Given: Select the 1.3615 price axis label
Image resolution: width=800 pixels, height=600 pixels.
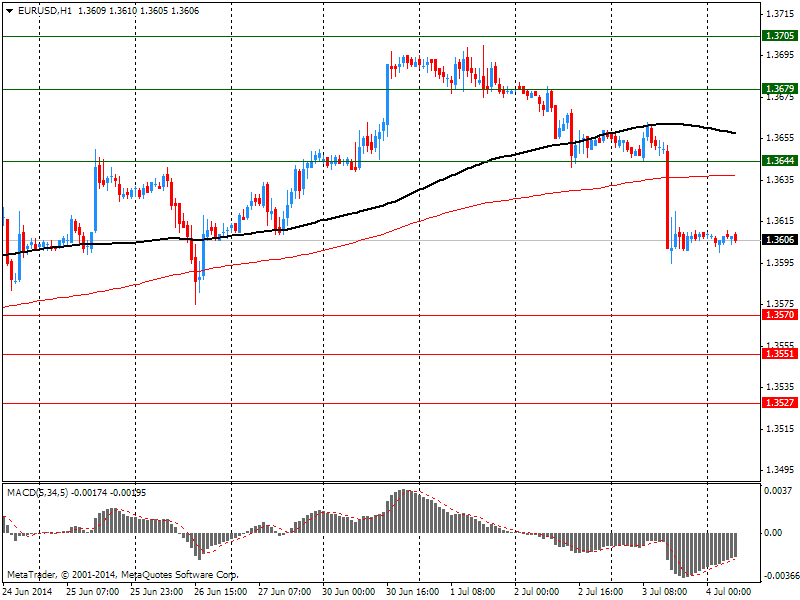Looking at the screenshot, I should 780,221.
